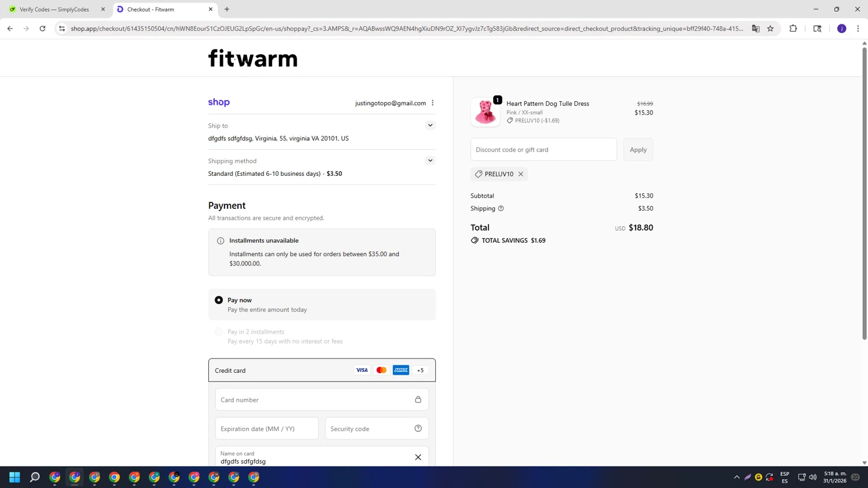Viewport: 868px width, 488px height.
Task: Click the fitwarm store logo
Action: click(253, 58)
